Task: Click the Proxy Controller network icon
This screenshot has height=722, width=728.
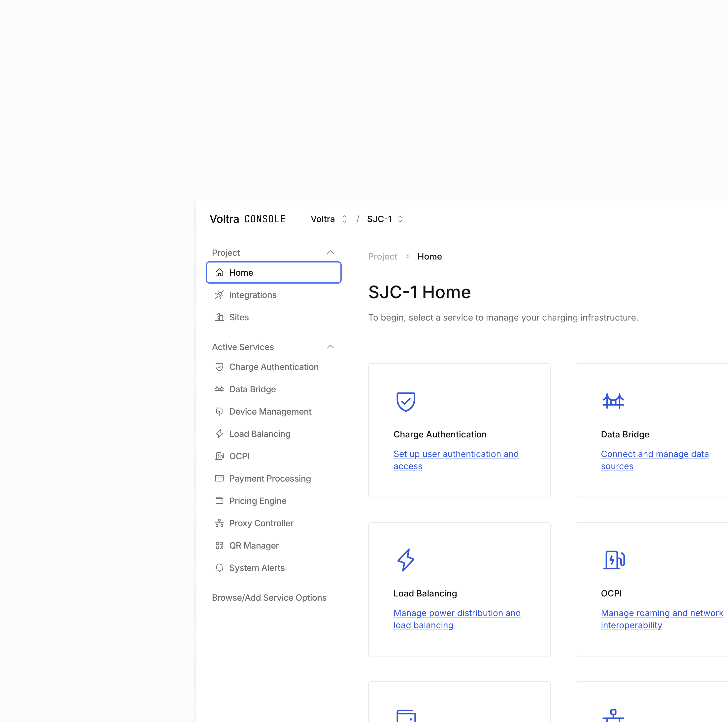Action: point(219,523)
